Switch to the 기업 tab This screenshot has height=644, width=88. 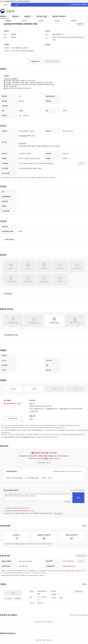pyautogui.click(x=17, y=5)
